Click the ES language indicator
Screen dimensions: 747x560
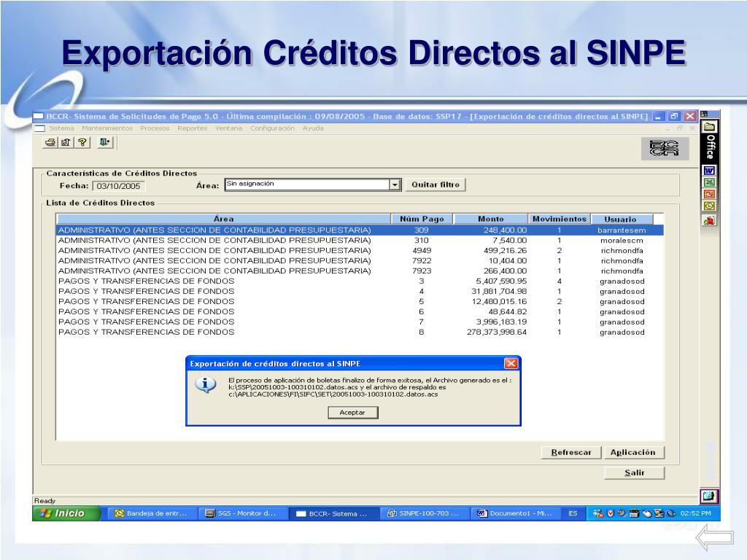[x=573, y=513]
